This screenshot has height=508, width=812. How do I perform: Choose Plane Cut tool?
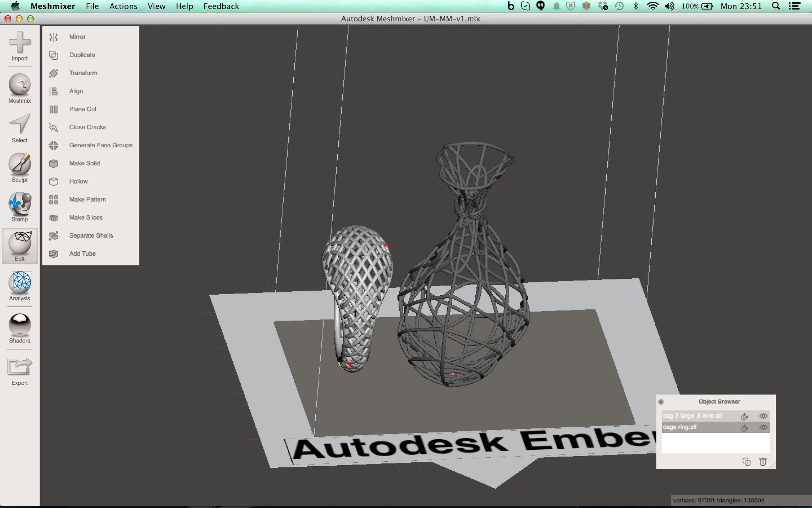coord(91,109)
